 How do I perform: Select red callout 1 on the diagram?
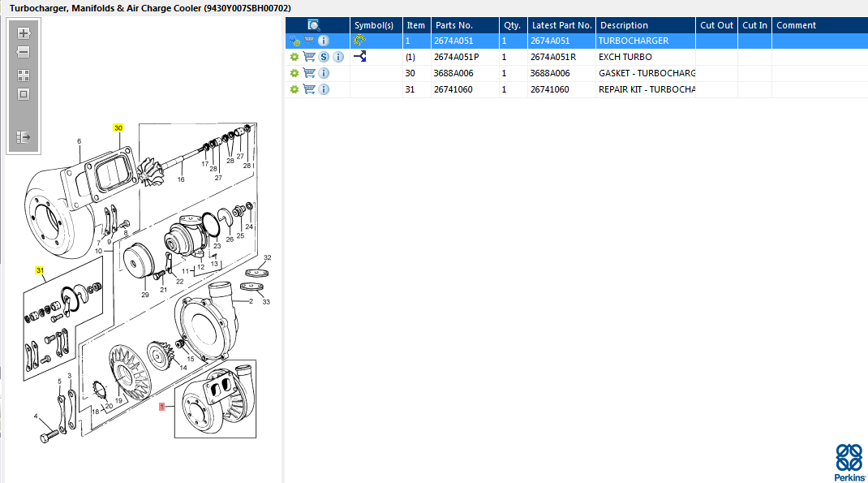[x=161, y=407]
